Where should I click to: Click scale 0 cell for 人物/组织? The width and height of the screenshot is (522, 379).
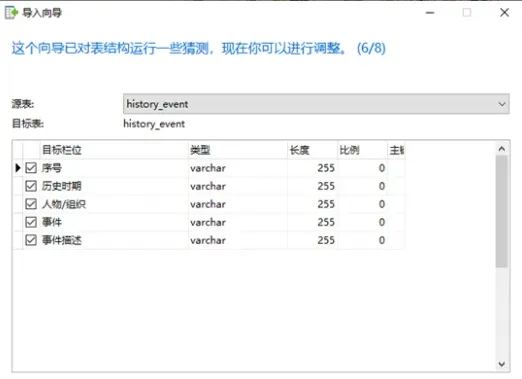coord(362,204)
